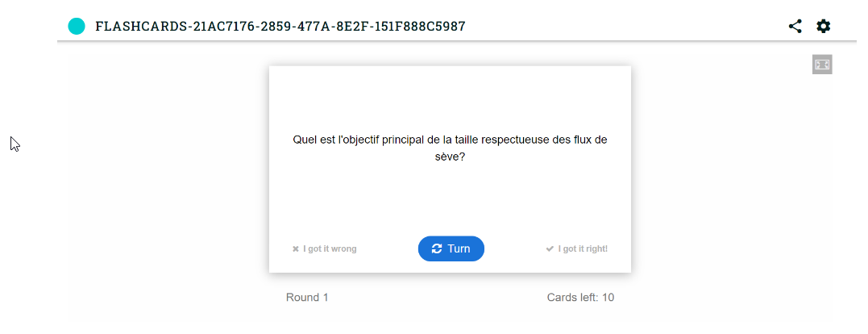Click the "Cards left: 10" counter
The image size is (868, 334).
pos(580,298)
